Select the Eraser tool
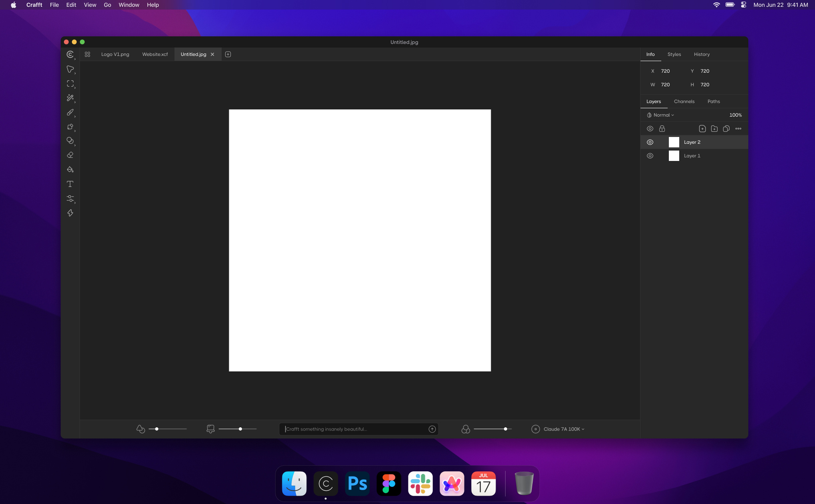Viewport: 815px width, 504px height. 70,155
